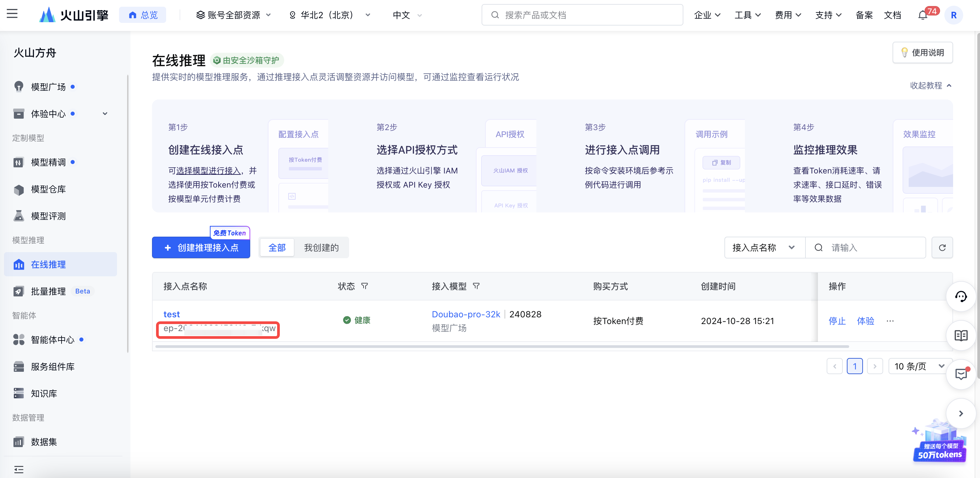980x478 pixels.
Task: Open the user avatar R
Action: 953,15
